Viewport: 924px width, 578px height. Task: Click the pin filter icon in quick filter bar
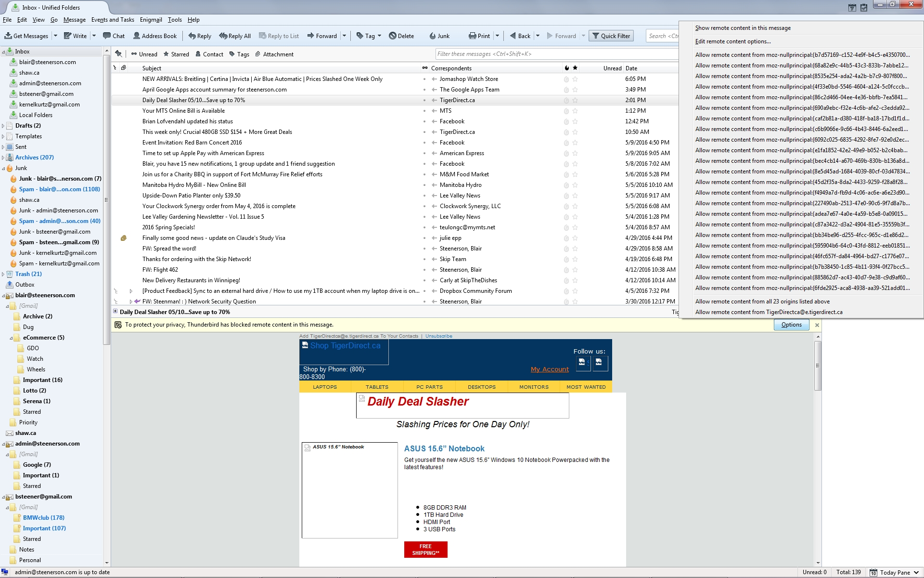(118, 54)
